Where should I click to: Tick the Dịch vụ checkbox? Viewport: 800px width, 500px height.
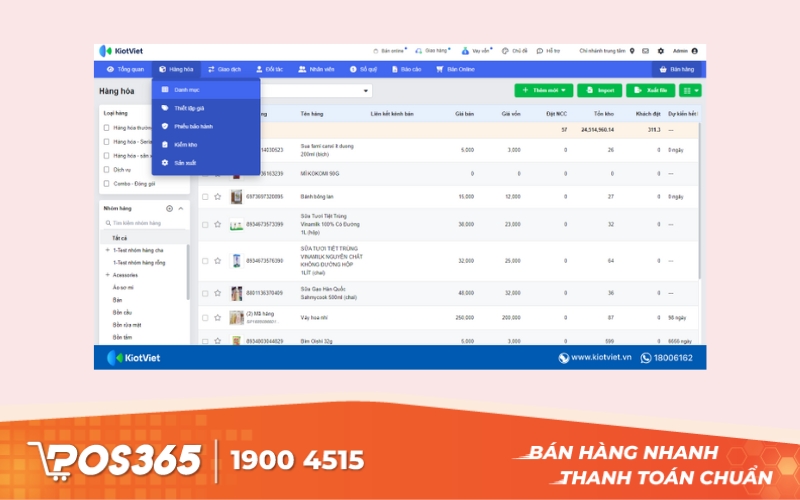tap(107, 170)
